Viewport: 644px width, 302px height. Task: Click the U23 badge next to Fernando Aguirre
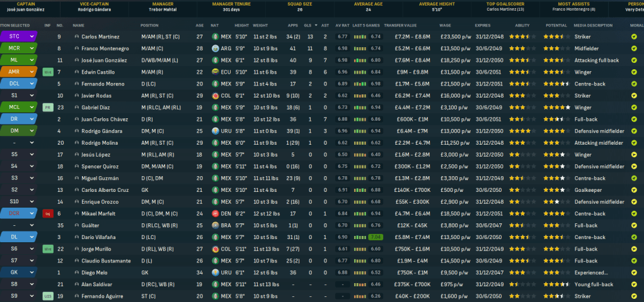pyautogui.click(x=47, y=296)
